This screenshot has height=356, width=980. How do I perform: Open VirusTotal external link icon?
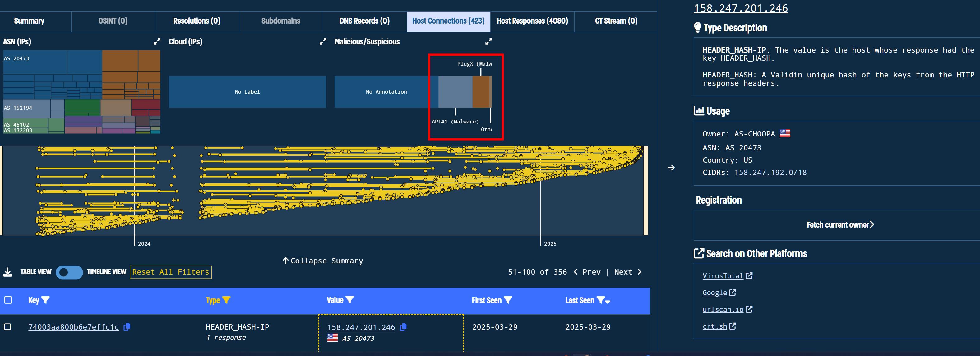(x=749, y=276)
